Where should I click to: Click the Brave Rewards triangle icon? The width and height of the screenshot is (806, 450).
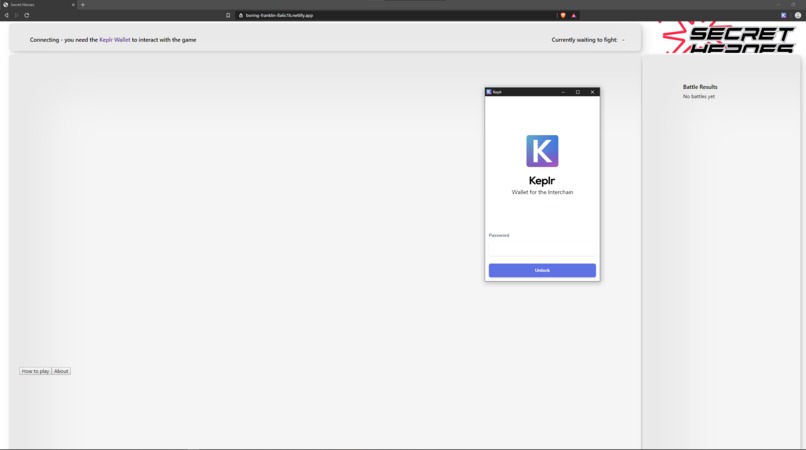tap(574, 15)
